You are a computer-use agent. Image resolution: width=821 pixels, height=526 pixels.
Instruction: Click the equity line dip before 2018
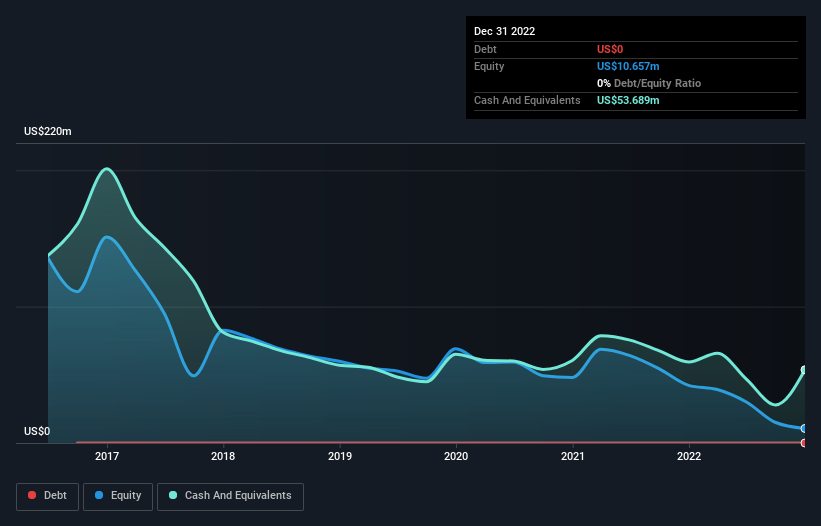194,375
